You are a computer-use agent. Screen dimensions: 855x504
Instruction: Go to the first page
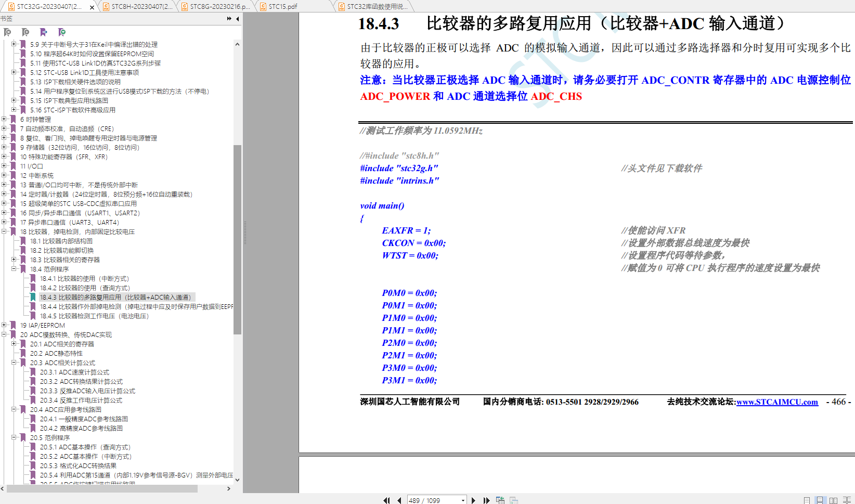(x=386, y=500)
